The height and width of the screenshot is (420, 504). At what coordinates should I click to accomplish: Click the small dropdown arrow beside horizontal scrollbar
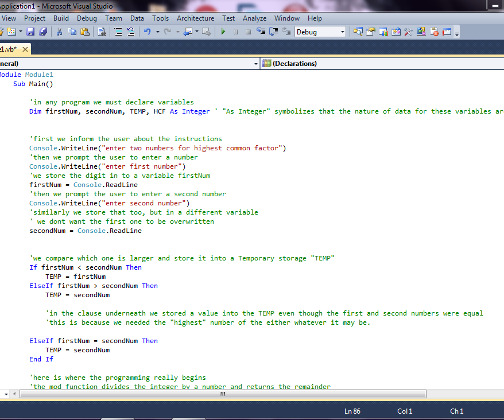click(x=6, y=394)
